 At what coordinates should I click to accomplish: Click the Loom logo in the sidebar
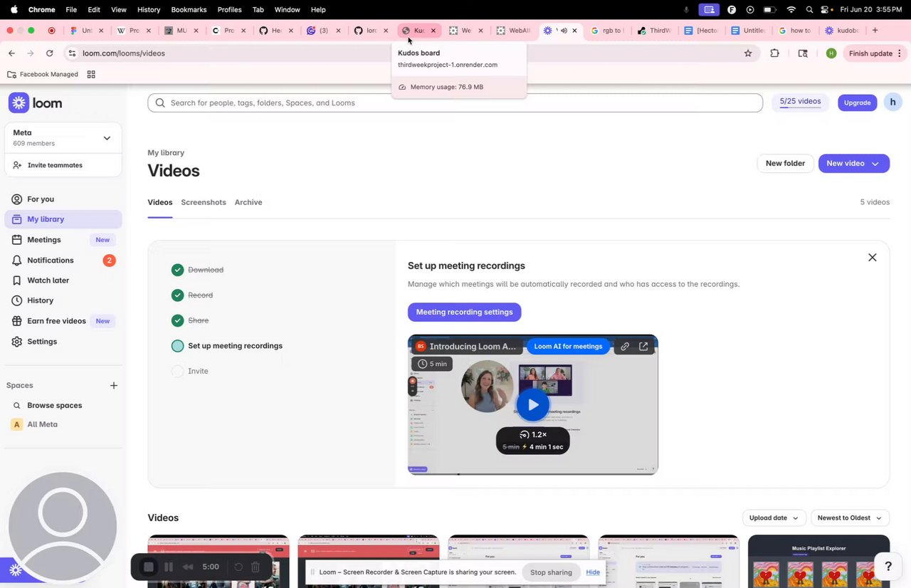pyautogui.click(x=36, y=103)
